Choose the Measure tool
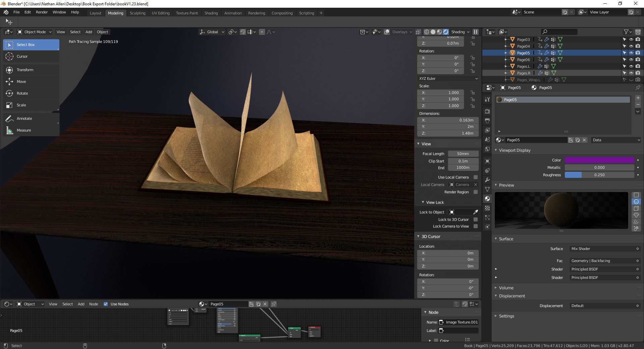The height and width of the screenshot is (349, 644). 31,130
